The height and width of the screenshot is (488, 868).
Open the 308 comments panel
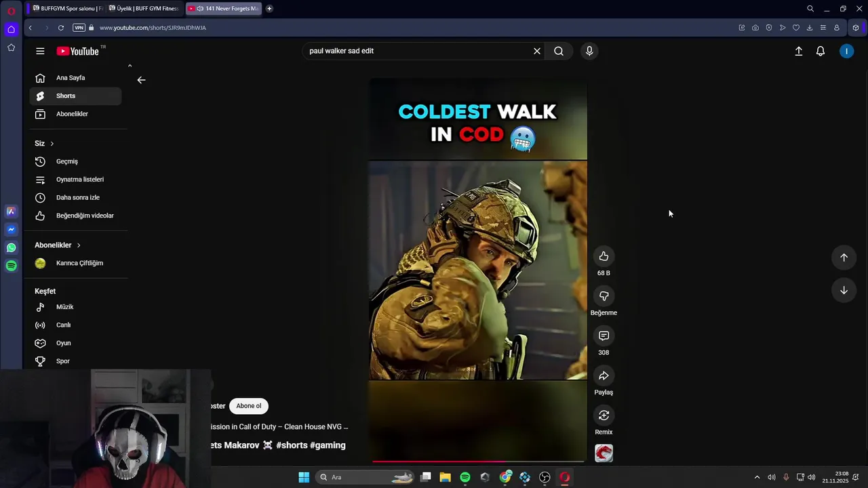click(604, 336)
